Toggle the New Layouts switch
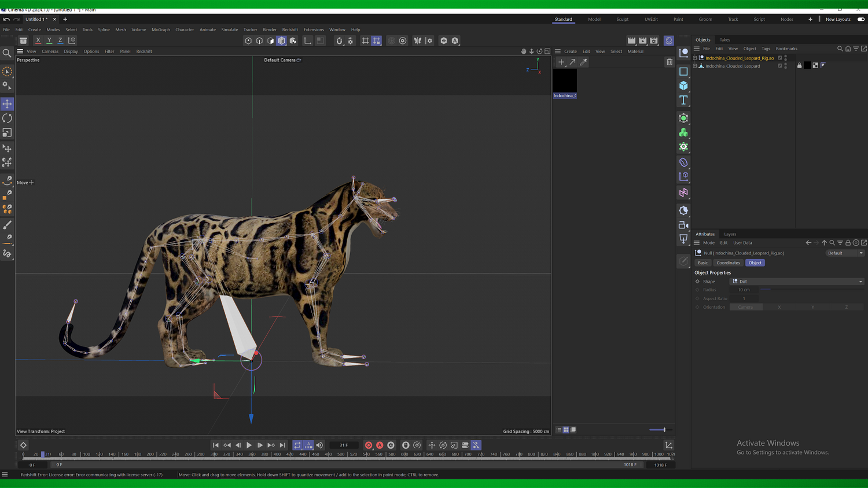This screenshot has height=488, width=868. coord(860,19)
